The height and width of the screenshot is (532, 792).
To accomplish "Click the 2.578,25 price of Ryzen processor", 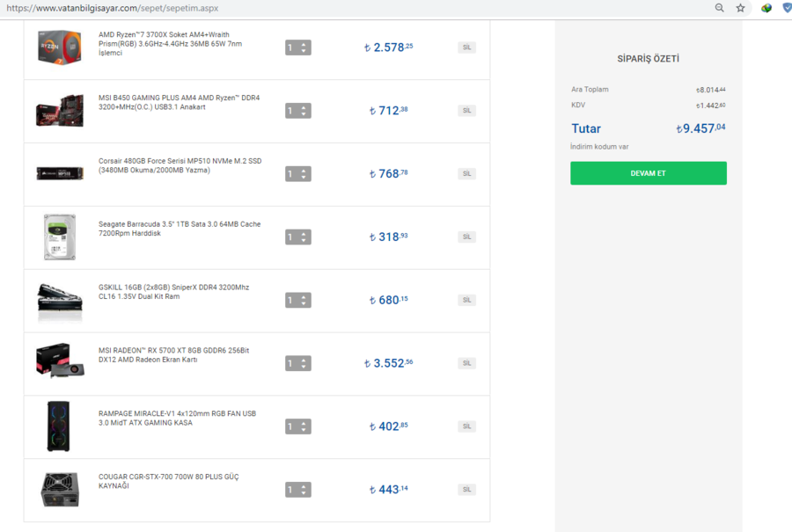I will 388,47.
